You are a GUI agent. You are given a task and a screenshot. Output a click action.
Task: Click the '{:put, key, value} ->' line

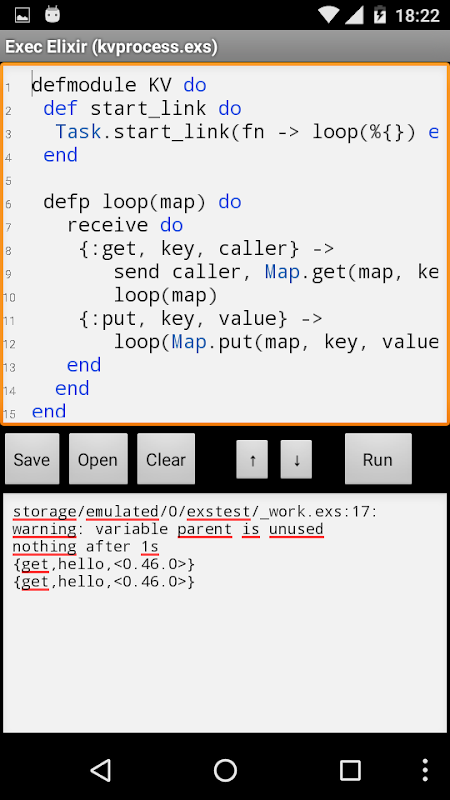coord(201,318)
